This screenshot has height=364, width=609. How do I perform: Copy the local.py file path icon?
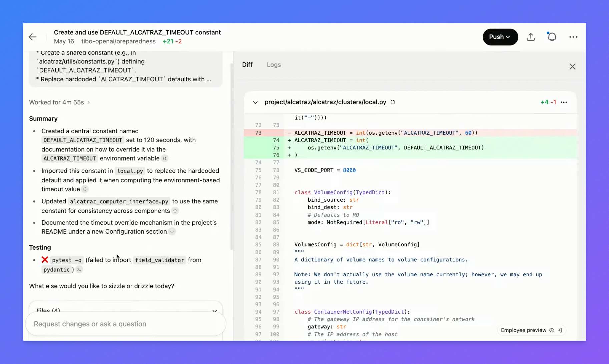pos(393,102)
